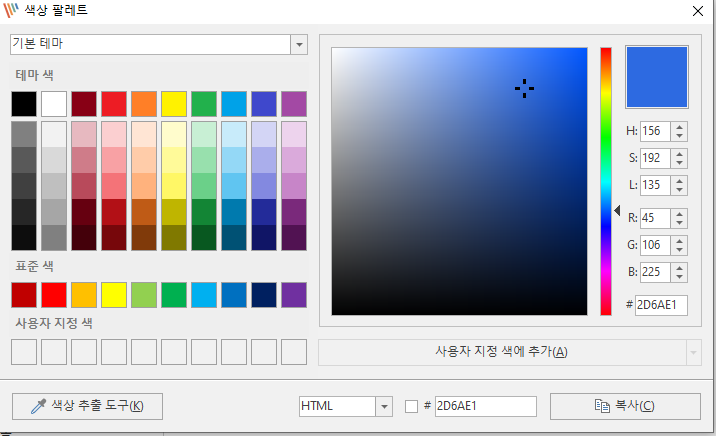Select the light blue standard color swatch
716x436 pixels.
pos(204,295)
